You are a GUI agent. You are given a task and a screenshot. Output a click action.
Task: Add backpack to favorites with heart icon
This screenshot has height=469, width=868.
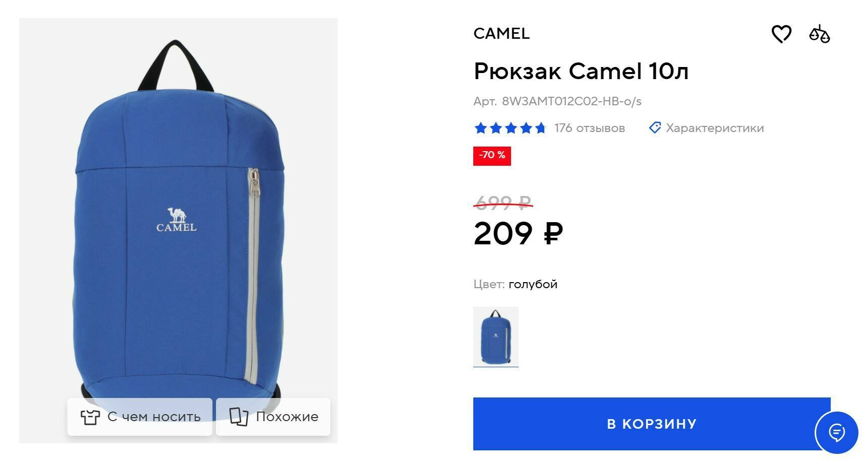tap(781, 34)
